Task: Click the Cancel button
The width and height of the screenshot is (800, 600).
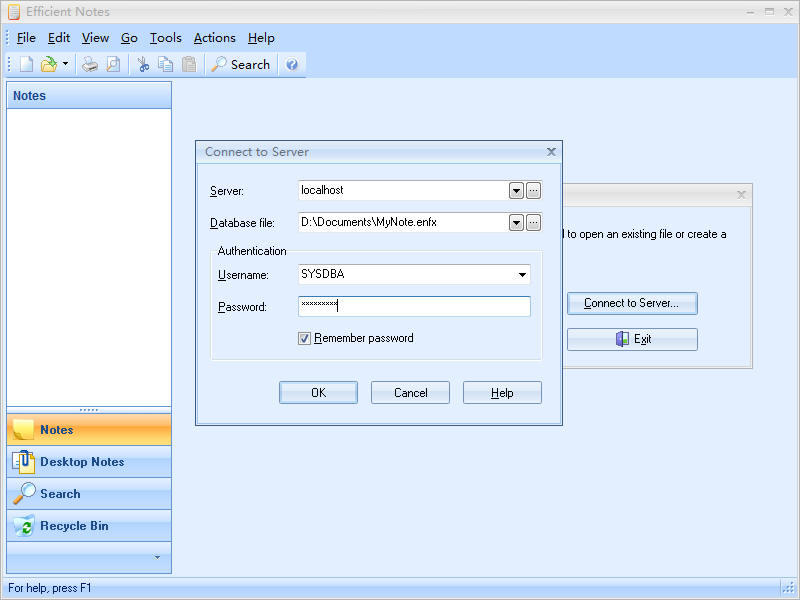Action: [x=410, y=392]
